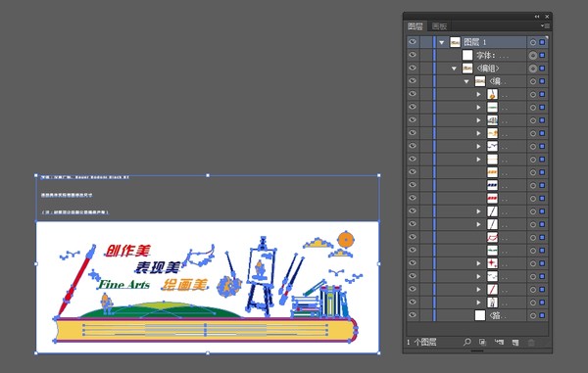Click the red outline shape thumbnail
588x373 pixels.
coord(492,238)
